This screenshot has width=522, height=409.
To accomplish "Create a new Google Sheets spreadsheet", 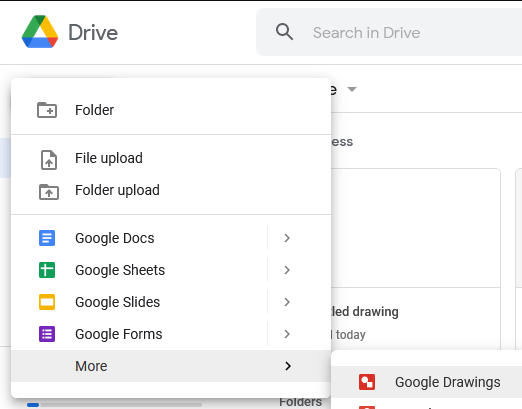I will 139,270.
